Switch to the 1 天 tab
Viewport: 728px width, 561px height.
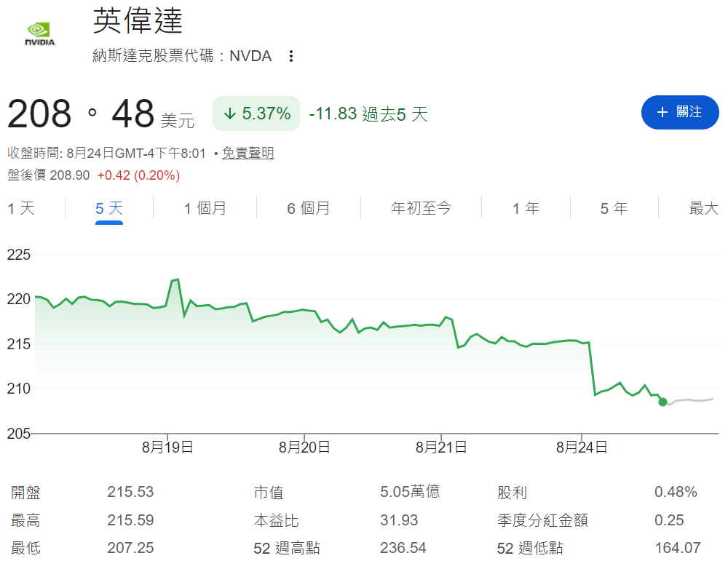21,208
